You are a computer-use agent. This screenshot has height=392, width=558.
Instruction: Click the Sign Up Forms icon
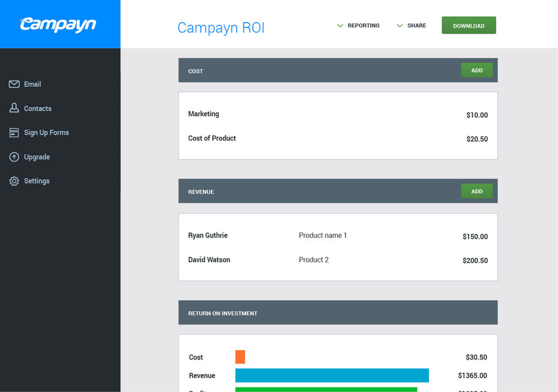[x=14, y=132]
